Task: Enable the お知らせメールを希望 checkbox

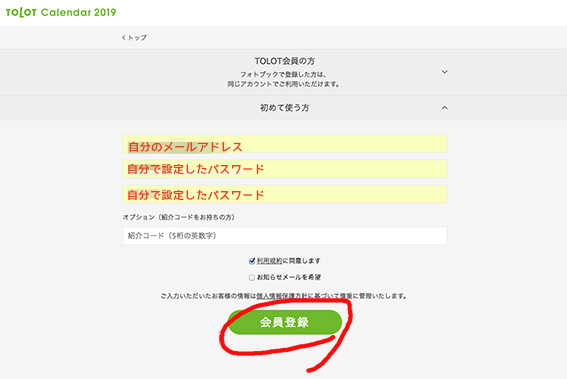Action: [x=252, y=278]
